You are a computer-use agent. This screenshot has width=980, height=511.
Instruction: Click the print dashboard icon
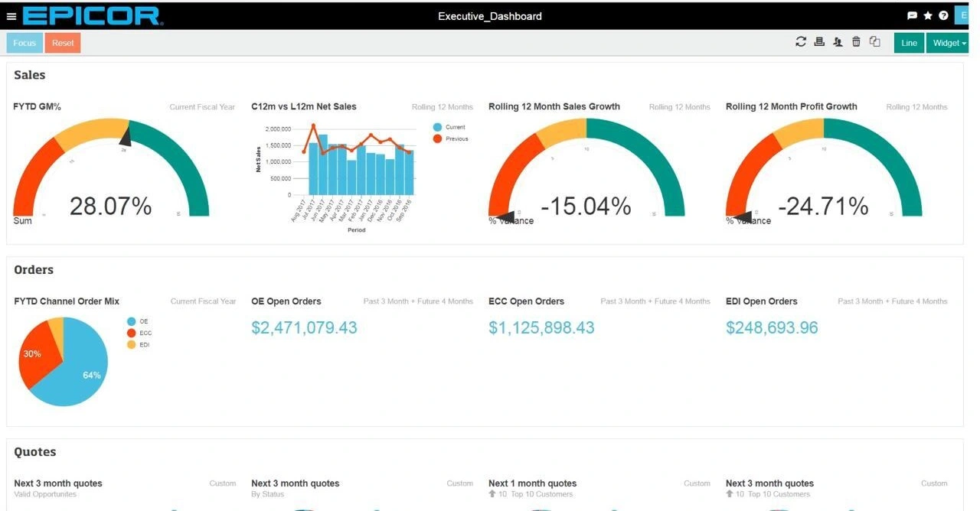click(x=819, y=42)
